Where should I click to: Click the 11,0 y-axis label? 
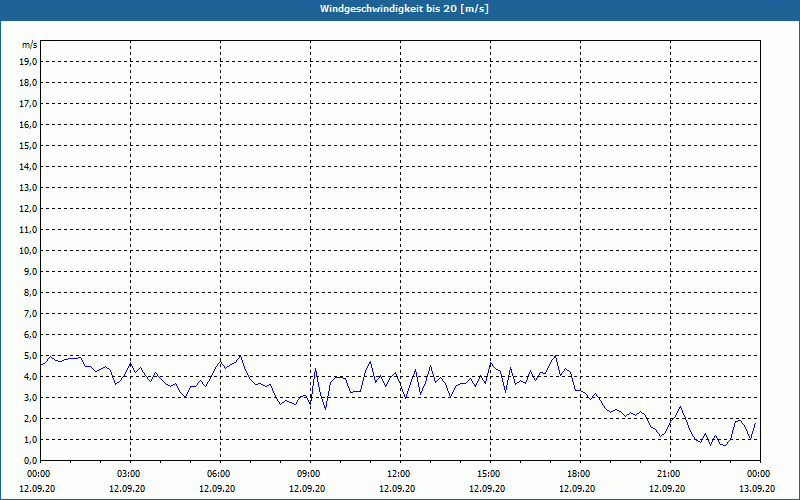click(29, 230)
